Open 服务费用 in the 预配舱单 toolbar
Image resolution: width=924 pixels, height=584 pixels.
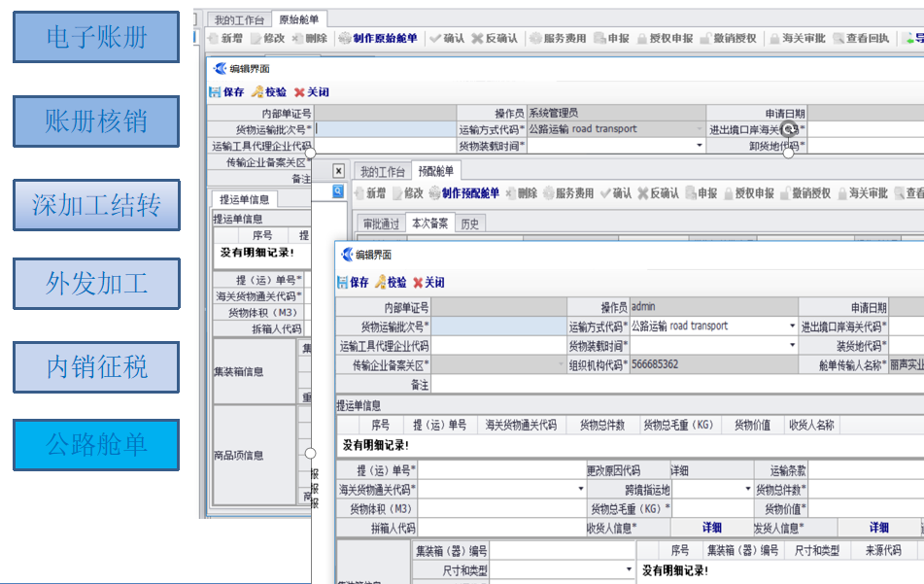tap(568, 193)
